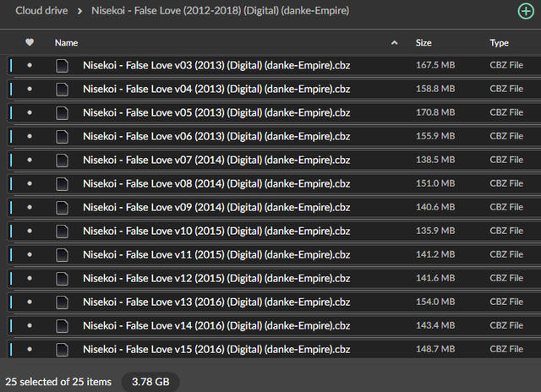Toggle favourite dot for v11 file
The height and width of the screenshot is (392, 541).
[30, 254]
